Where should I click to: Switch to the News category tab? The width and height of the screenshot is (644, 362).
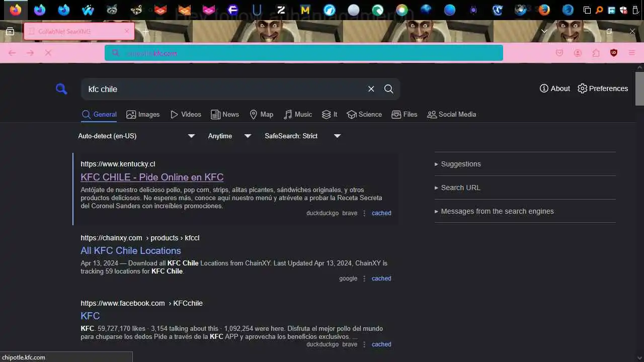[x=225, y=115]
